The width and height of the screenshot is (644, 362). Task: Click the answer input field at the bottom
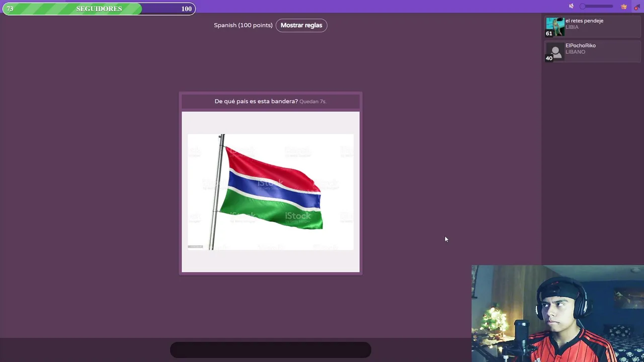coord(271,350)
